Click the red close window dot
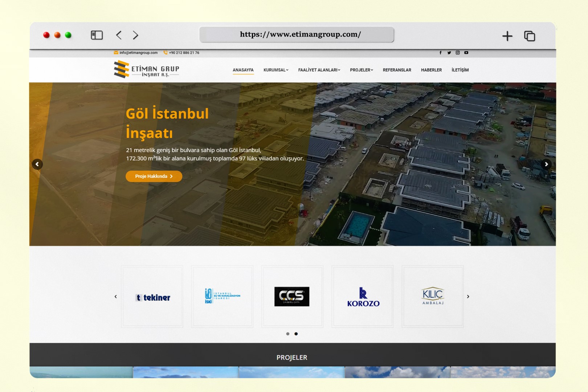 (x=46, y=35)
